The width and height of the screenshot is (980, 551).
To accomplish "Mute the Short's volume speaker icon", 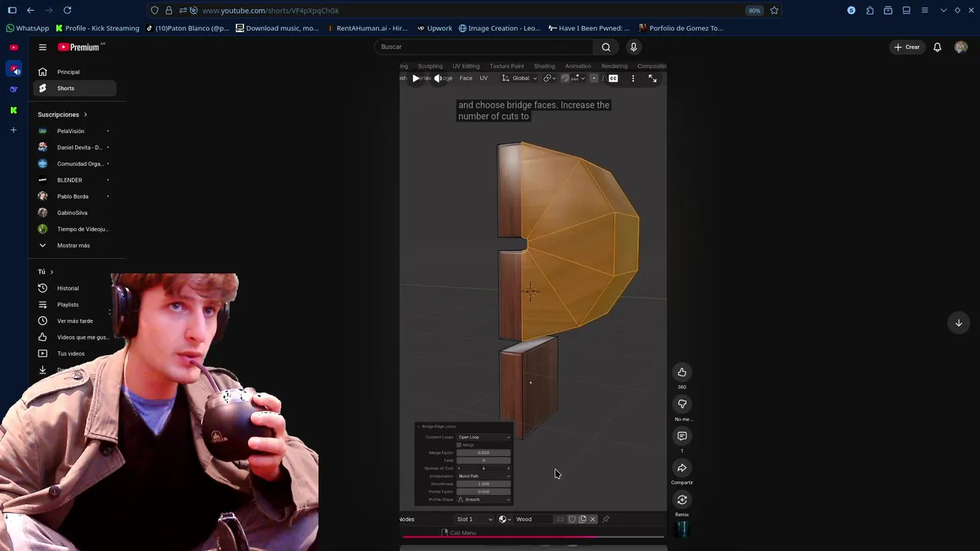I will click(x=438, y=78).
